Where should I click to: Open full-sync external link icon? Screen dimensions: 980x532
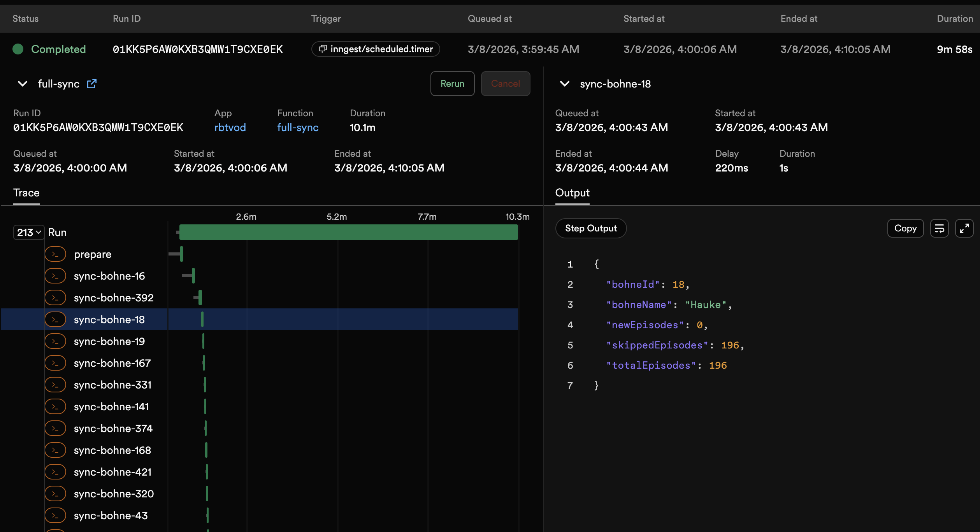pos(92,84)
